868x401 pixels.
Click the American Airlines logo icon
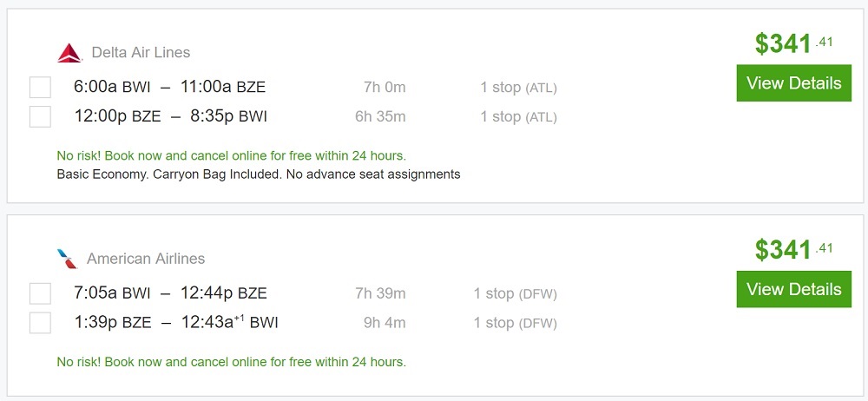pos(66,259)
